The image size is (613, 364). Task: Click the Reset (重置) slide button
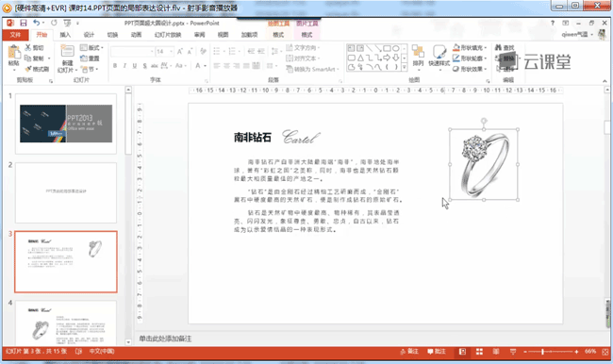tap(90, 58)
